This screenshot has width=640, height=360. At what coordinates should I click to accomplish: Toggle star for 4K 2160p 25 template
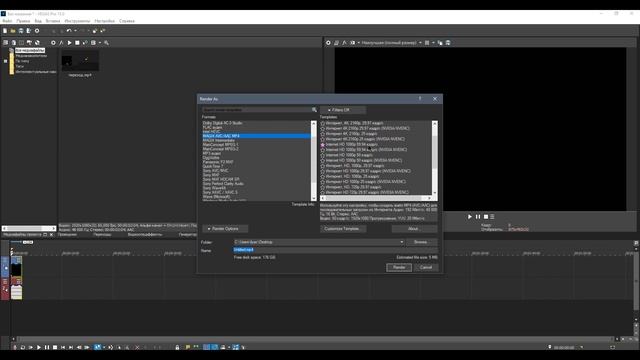[x=323, y=133]
